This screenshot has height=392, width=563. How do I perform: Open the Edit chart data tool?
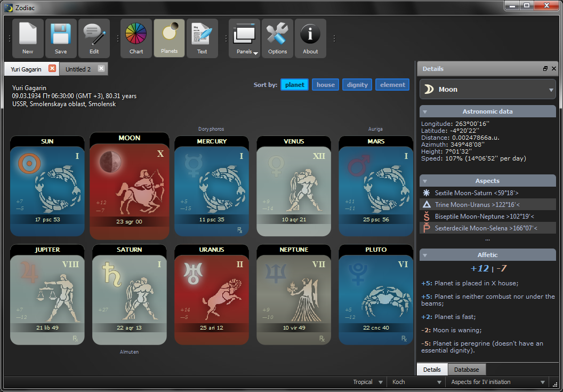[x=94, y=38]
